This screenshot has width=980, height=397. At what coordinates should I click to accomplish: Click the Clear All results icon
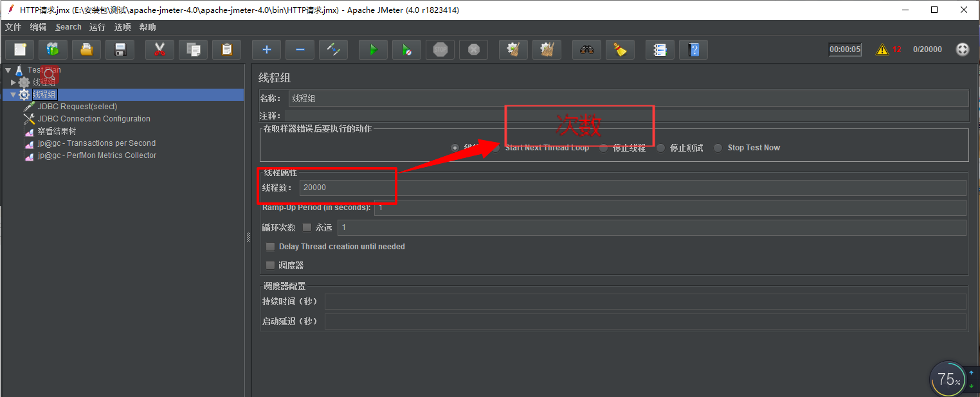(x=547, y=49)
